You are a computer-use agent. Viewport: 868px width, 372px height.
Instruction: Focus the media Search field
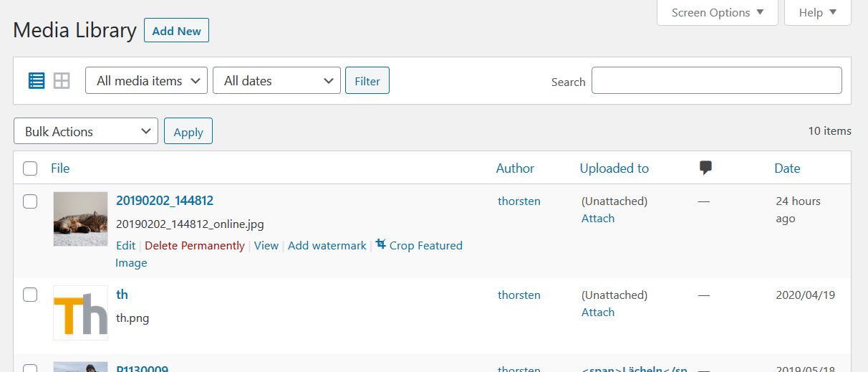point(717,80)
